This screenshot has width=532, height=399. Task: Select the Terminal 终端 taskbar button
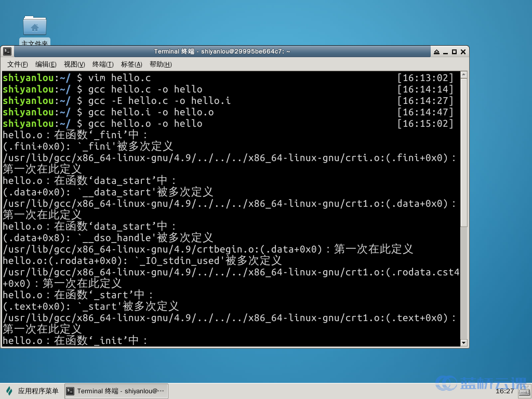pyautogui.click(x=116, y=391)
